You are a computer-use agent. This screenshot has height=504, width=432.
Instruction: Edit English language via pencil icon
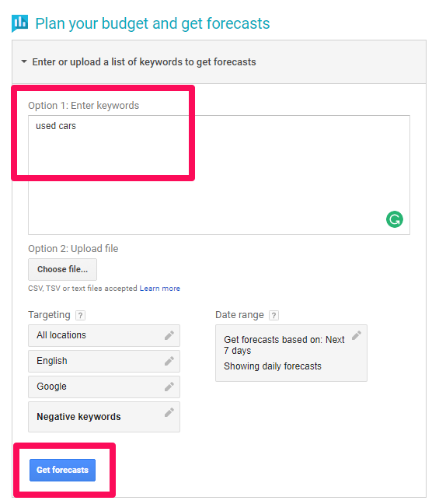(169, 361)
